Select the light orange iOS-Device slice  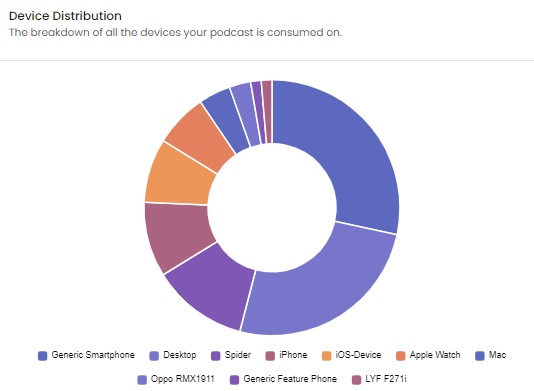179,177
